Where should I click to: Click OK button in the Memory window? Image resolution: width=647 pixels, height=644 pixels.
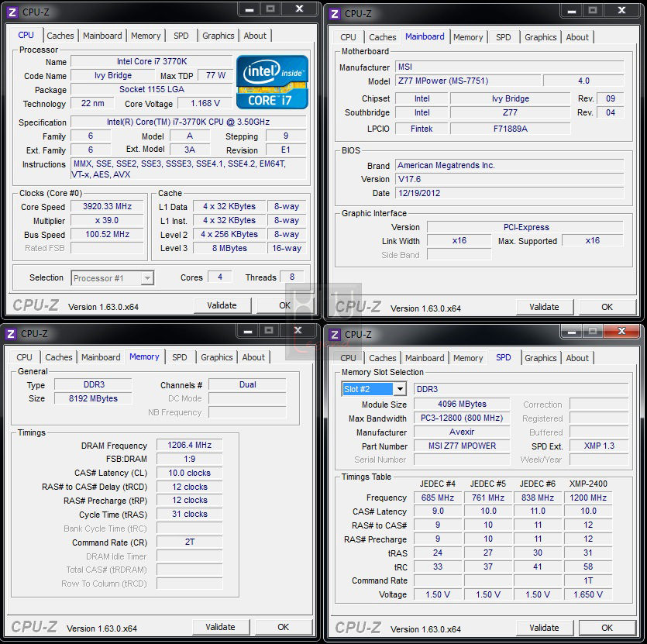click(x=283, y=627)
